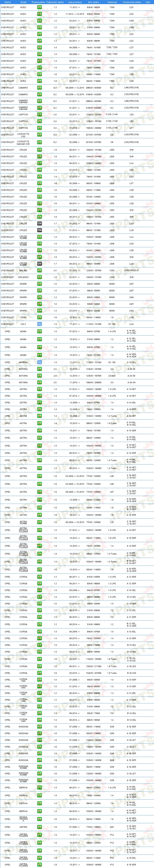Image resolution: width=154 pixels, height=868 pixels.
Task: Click the petrol icon in ZAFIRA A05 row
Action: [x=39, y=827]
